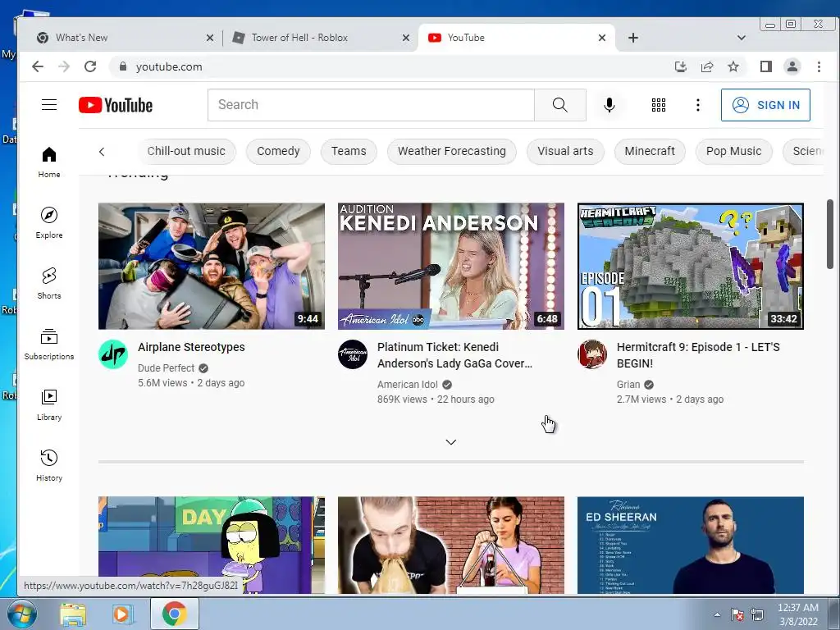Show hidden system tray icons

(x=717, y=614)
